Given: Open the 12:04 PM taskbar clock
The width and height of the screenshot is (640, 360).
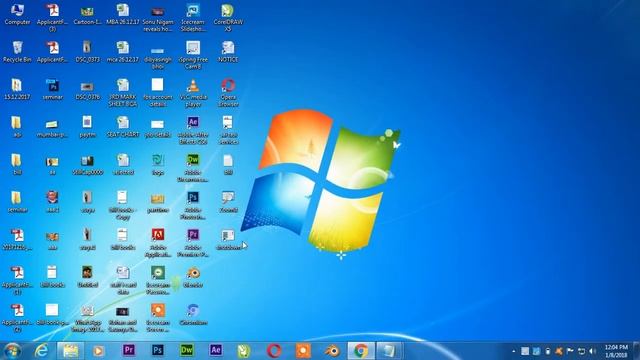Looking at the screenshot, I should [616, 351].
